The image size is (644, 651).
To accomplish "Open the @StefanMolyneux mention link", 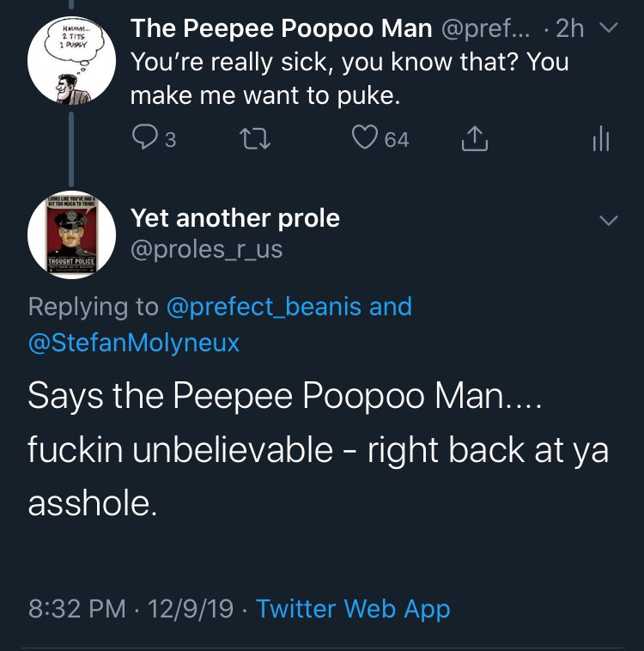I will tap(134, 343).
